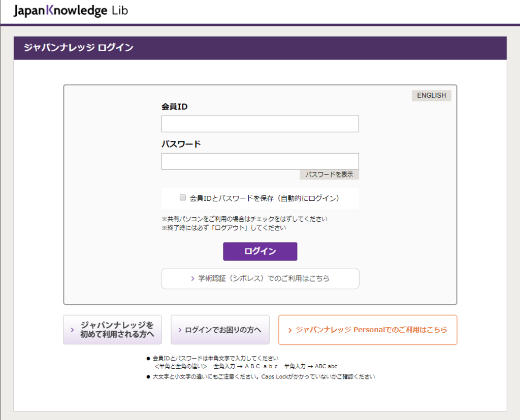Click the text 会員IDとパスワードは半角文字で入力してください

(215, 359)
